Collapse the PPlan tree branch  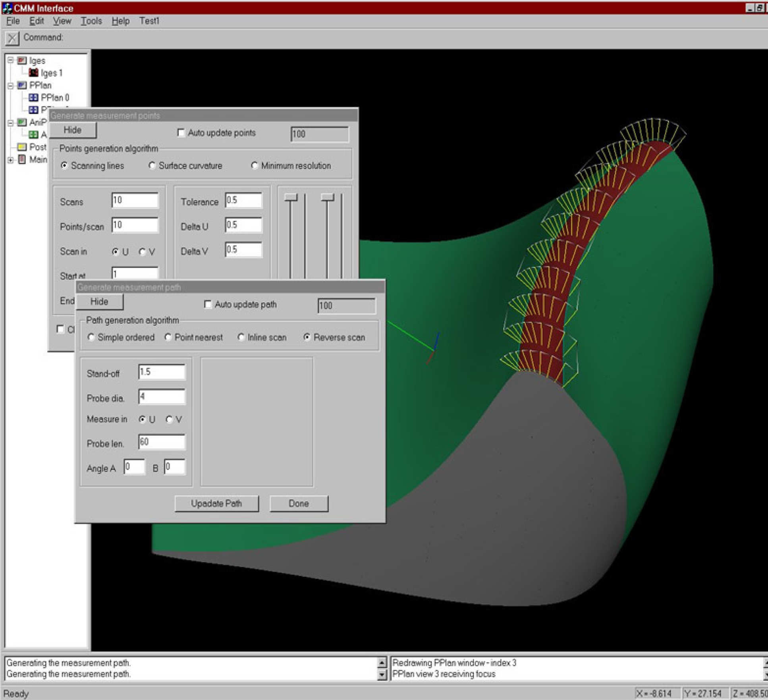point(11,85)
